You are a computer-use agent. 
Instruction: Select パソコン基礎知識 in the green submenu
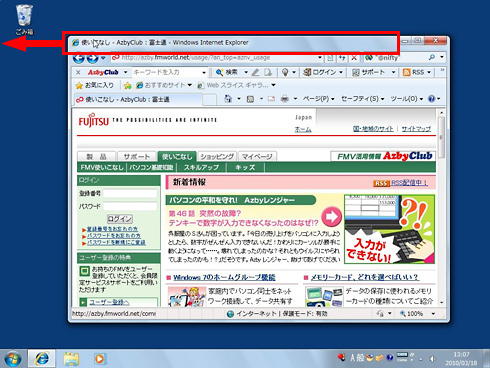pos(151,167)
